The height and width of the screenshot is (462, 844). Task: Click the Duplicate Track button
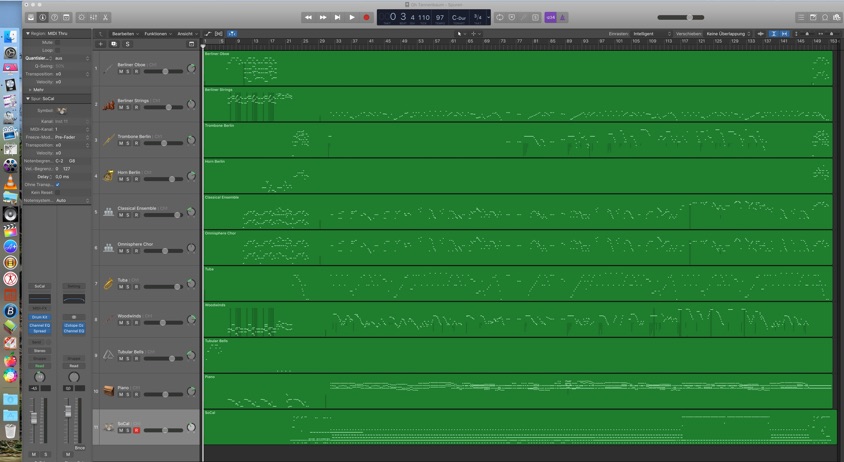(x=114, y=44)
